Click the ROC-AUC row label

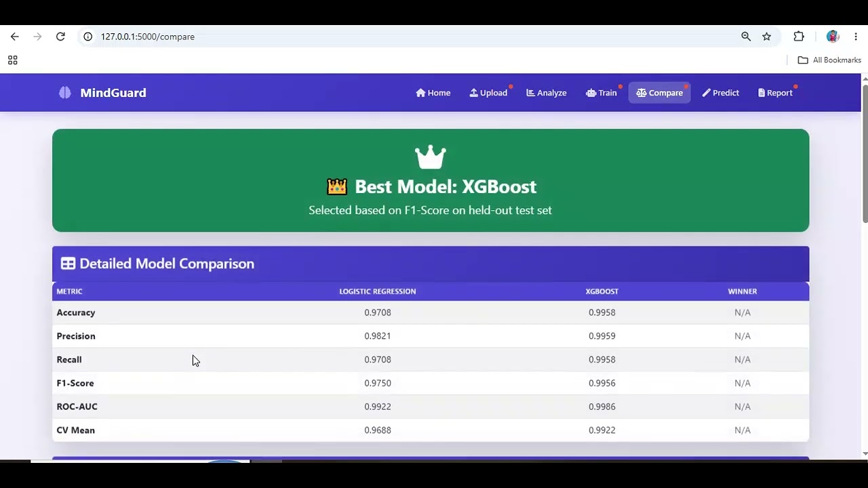77,407
